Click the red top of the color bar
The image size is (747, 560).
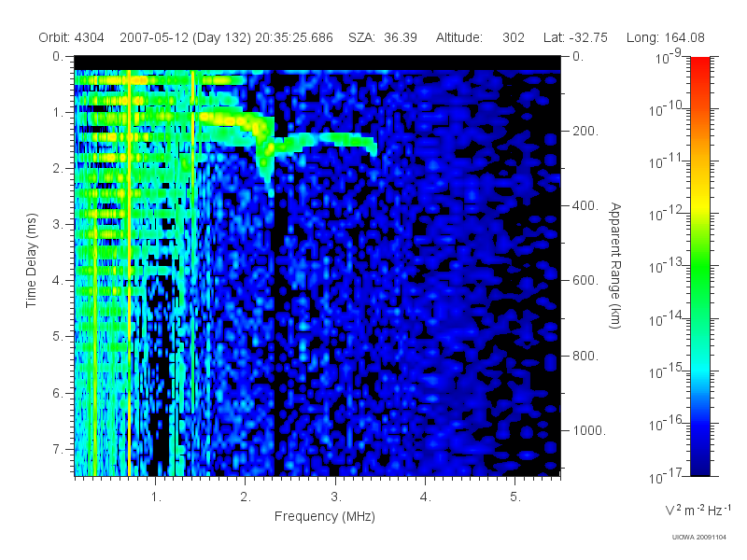pos(699,64)
